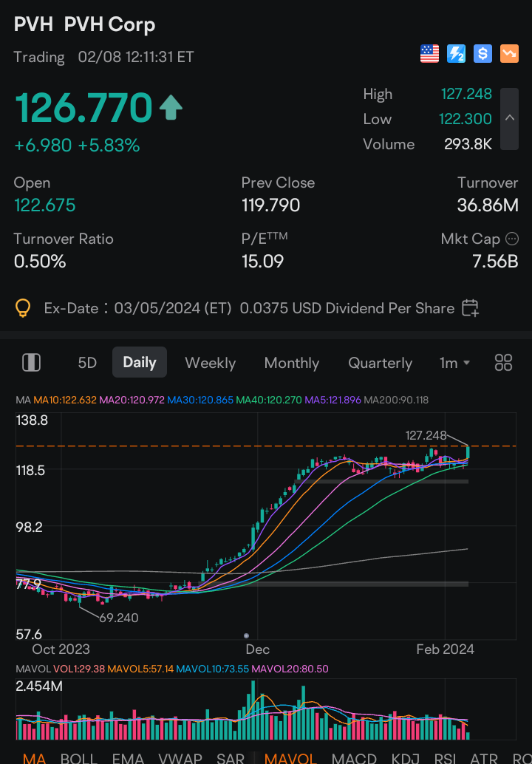
Task: Select the BOLL indicator
Action: (x=78, y=757)
